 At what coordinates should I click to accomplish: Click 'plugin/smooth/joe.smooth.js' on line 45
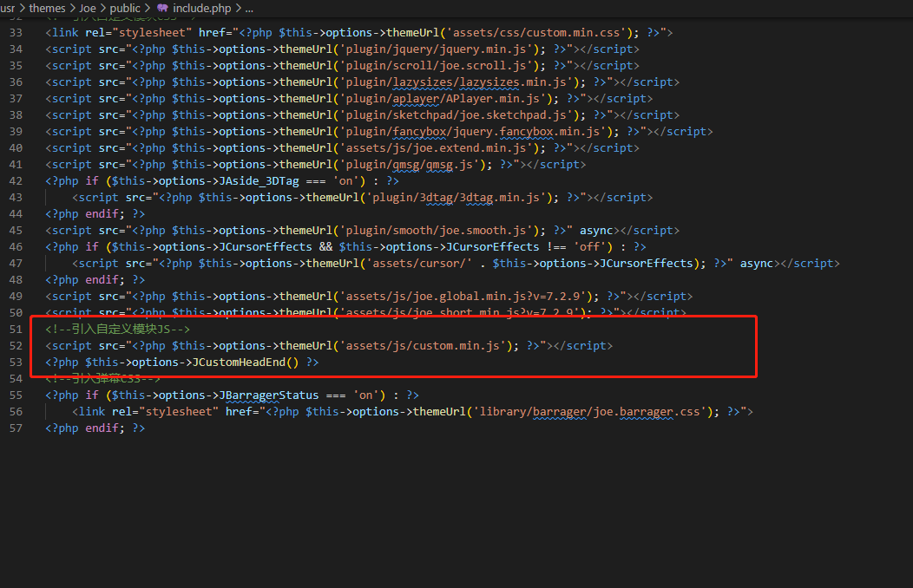click(x=437, y=231)
